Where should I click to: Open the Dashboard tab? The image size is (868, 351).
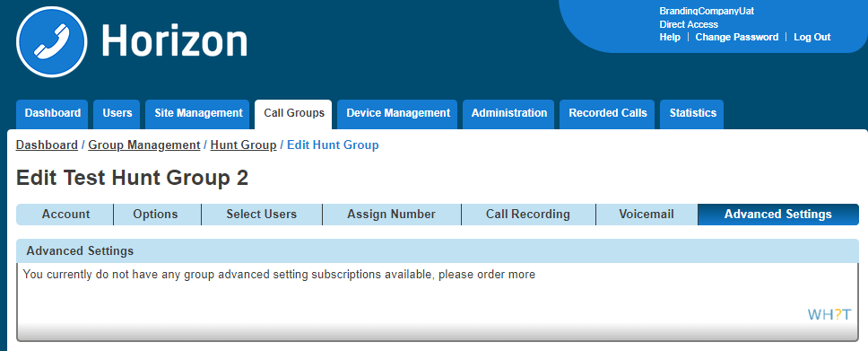pos(53,114)
